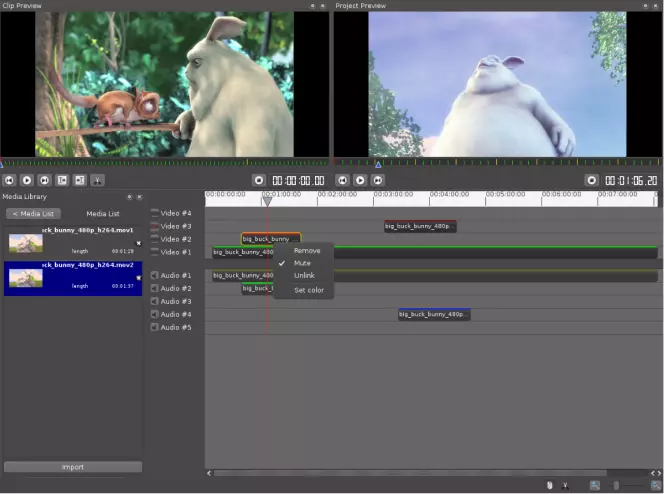Click the Video #4 track label
The height and width of the screenshot is (494, 664).
click(176, 213)
